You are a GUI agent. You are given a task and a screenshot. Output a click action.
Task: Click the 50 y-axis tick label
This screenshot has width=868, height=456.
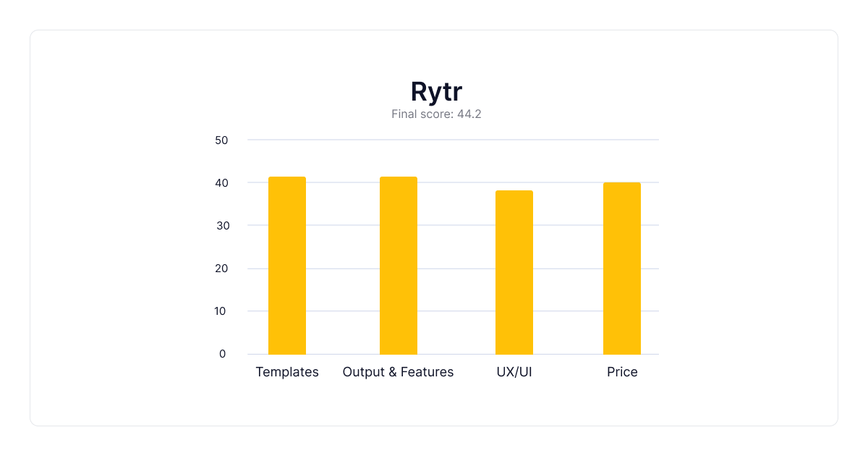pos(221,140)
